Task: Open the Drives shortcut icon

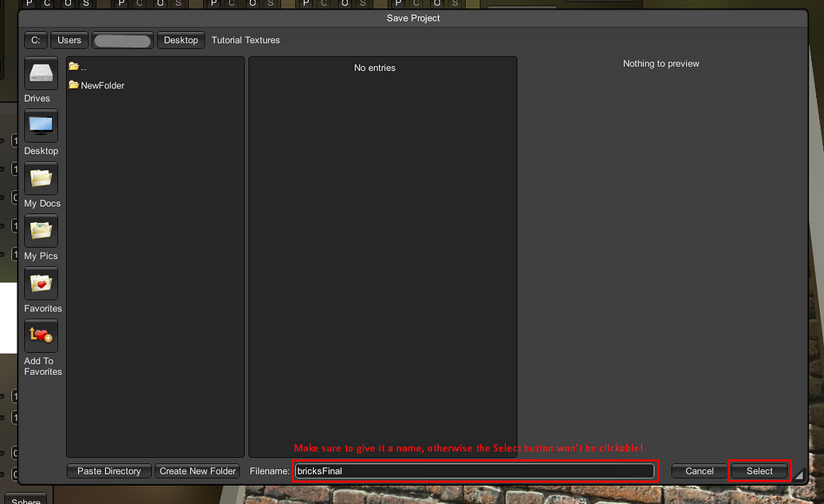Action: 41,73
